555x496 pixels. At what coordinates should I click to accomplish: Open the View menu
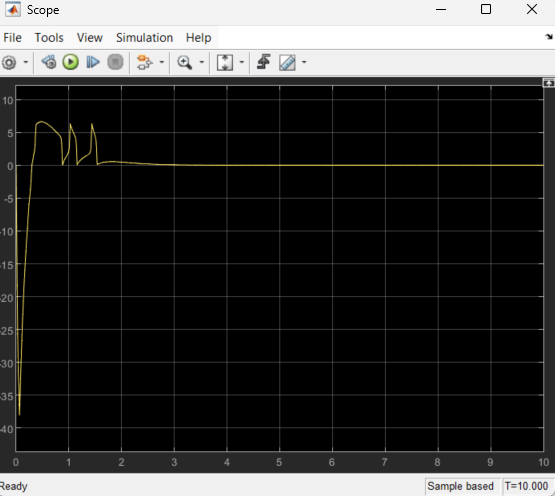coord(90,38)
